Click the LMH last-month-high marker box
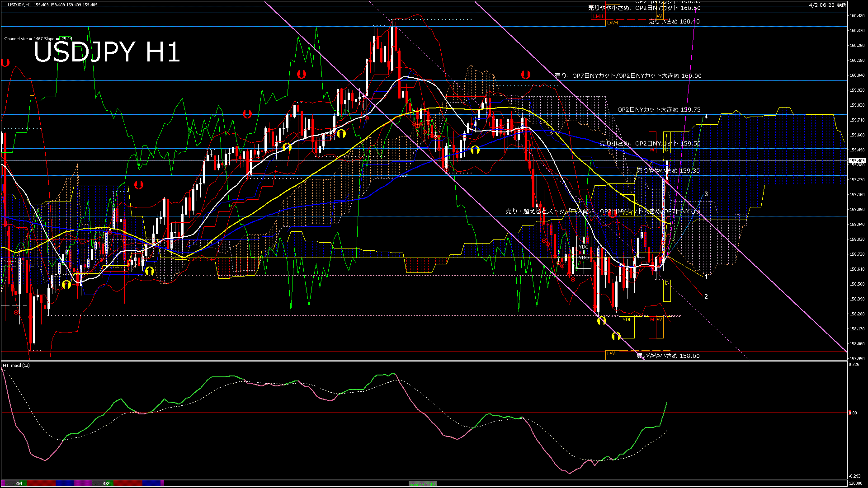This screenshot has width=868, height=488. point(598,17)
